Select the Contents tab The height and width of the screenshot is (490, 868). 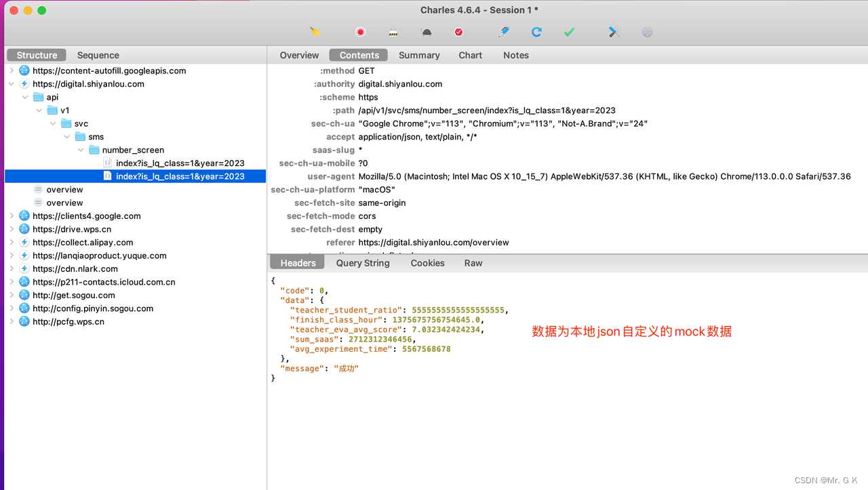(x=359, y=55)
